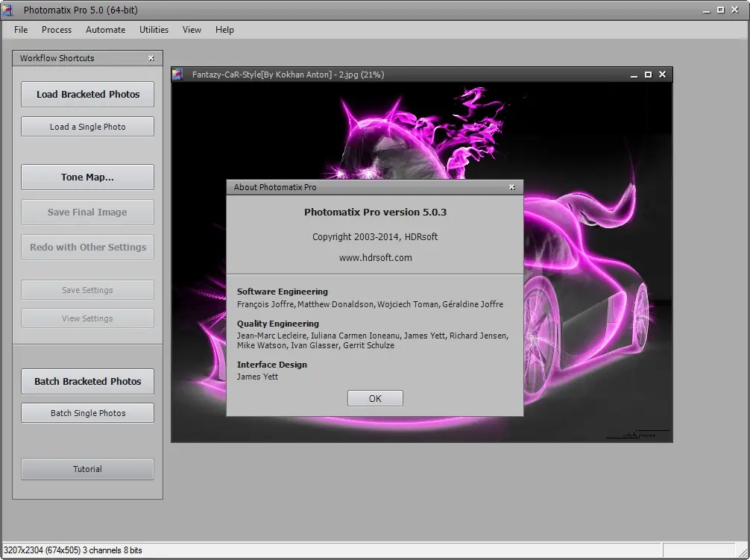
Task: Click status bar image dimensions text
Action: pos(73,550)
